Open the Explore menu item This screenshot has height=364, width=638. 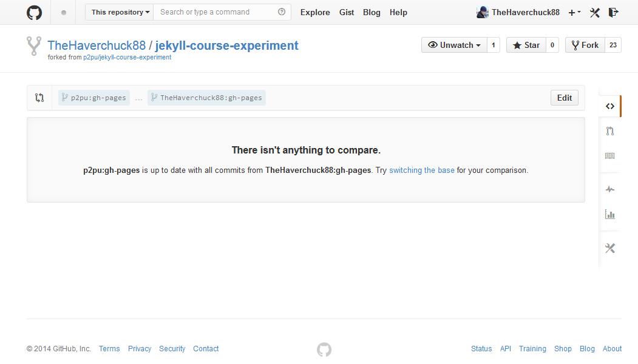click(x=315, y=13)
